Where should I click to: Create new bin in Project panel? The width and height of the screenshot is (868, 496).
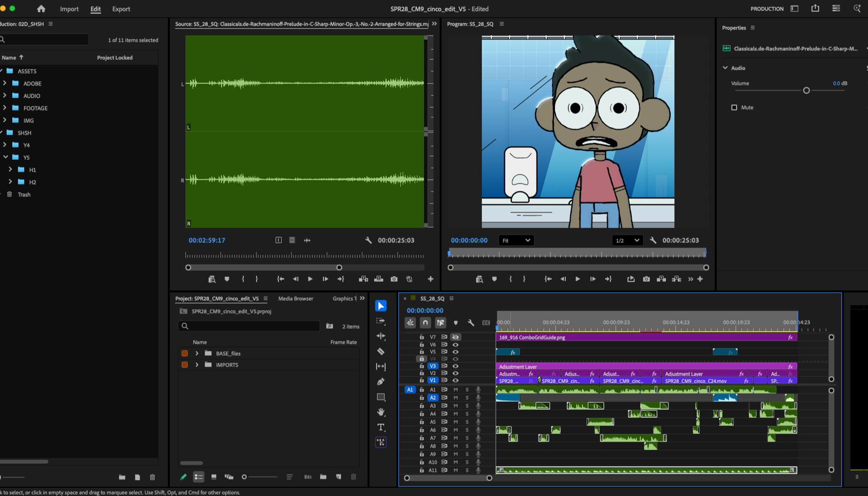pyautogui.click(x=323, y=477)
